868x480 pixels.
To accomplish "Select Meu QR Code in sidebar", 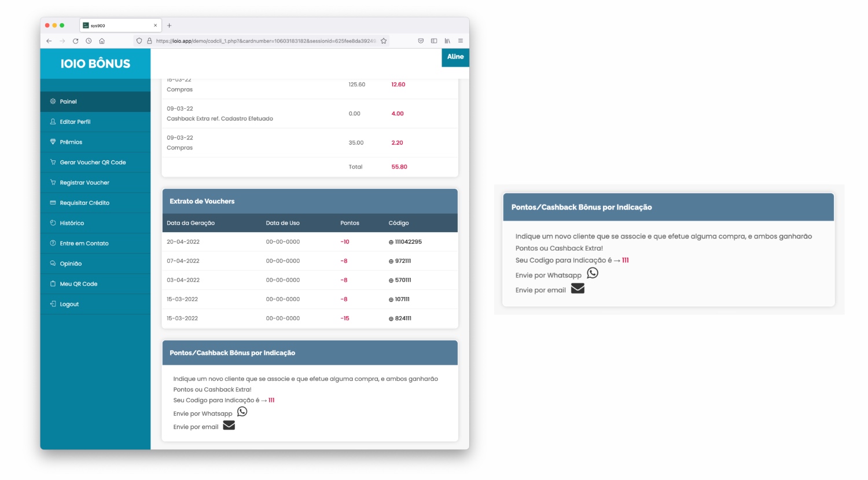I will coord(79,284).
